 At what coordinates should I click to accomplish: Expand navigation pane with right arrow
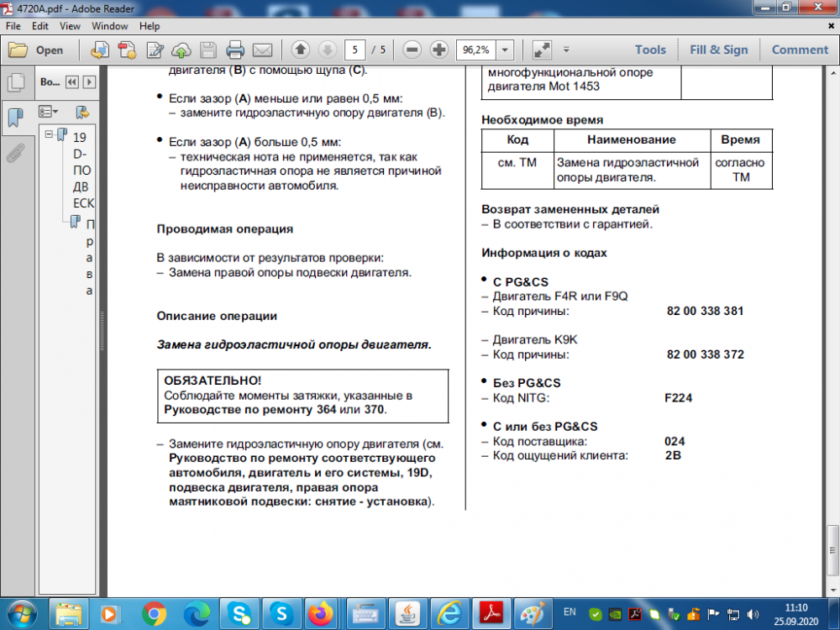coord(90,82)
